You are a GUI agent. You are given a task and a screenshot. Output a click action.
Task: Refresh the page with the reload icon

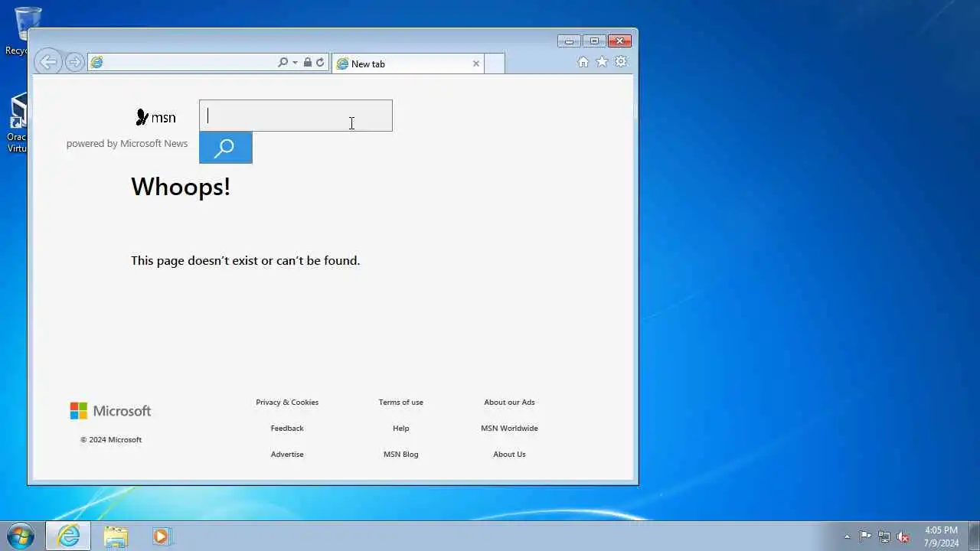pyautogui.click(x=320, y=63)
